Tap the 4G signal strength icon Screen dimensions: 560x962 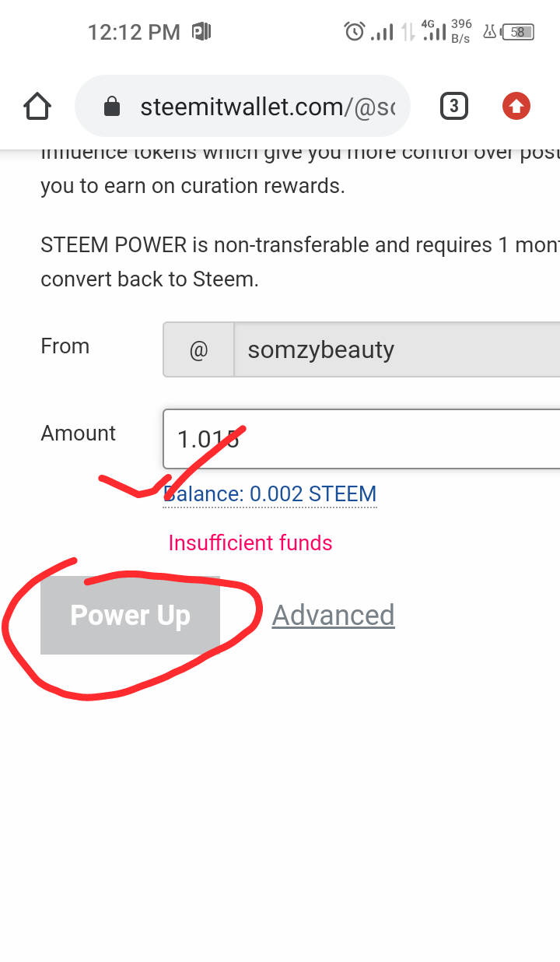click(x=434, y=31)
